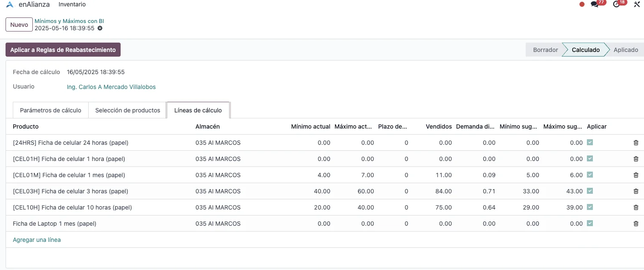Toggle Aplicar checkbox for CEL03H row
Image resolution: width=644 pixels, height=270 pixels.
pos(590,191)
